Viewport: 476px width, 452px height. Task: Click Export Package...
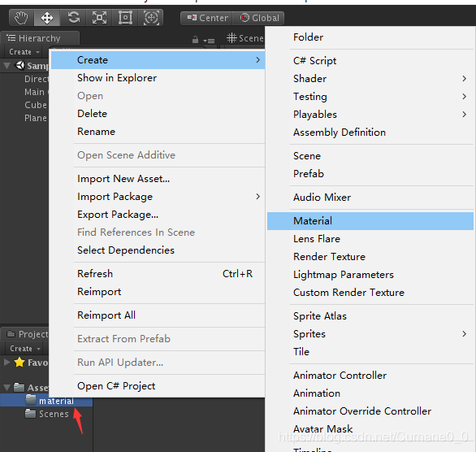[158, 215]
